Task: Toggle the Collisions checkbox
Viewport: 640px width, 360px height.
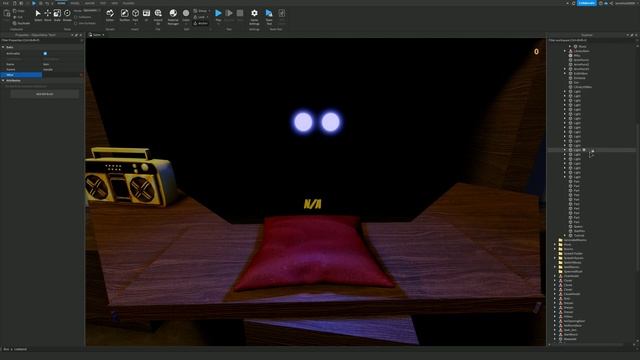Action: tap(76, 17)
